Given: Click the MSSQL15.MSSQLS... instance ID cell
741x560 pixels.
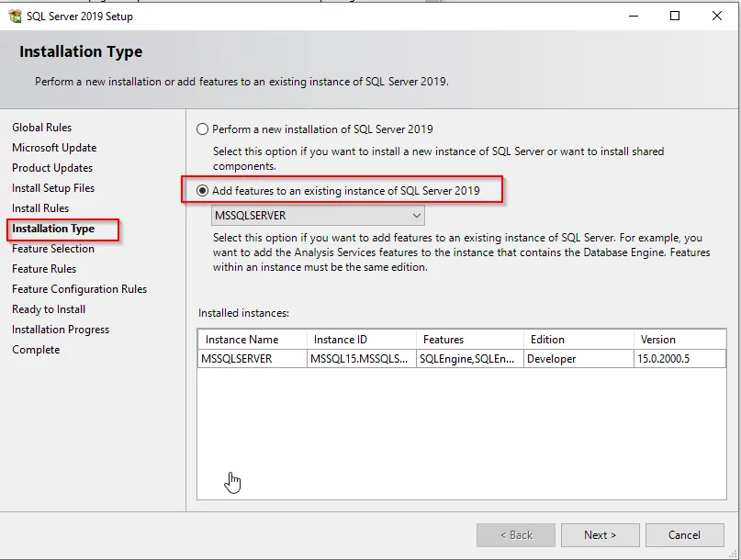Looking at the screenshot, I should tap(362, 359).
